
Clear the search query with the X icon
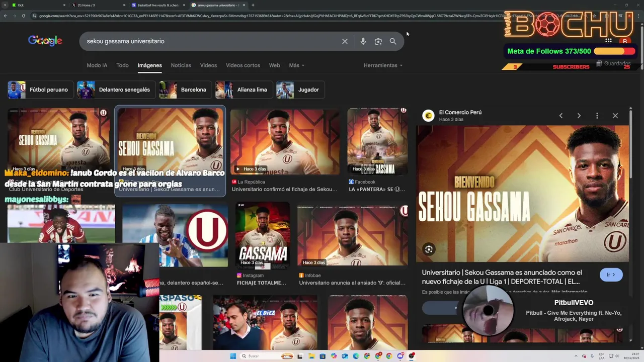point(345,41)
